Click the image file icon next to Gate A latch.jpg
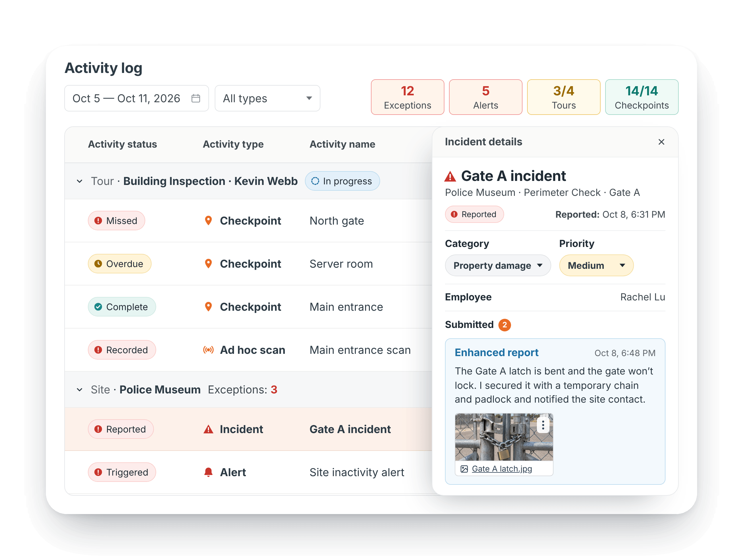 464,469
